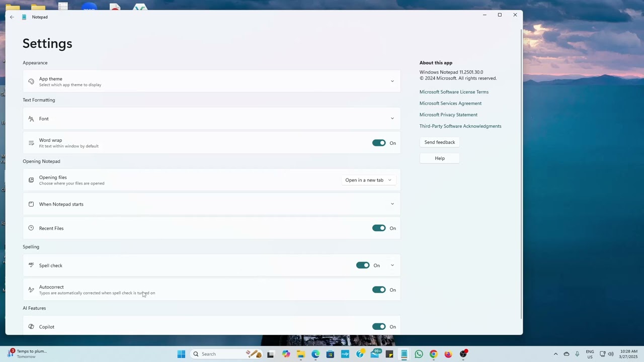
Task: Click 'Windows Notepad 11.2501.30.0' version text
Action: [451, 72]
